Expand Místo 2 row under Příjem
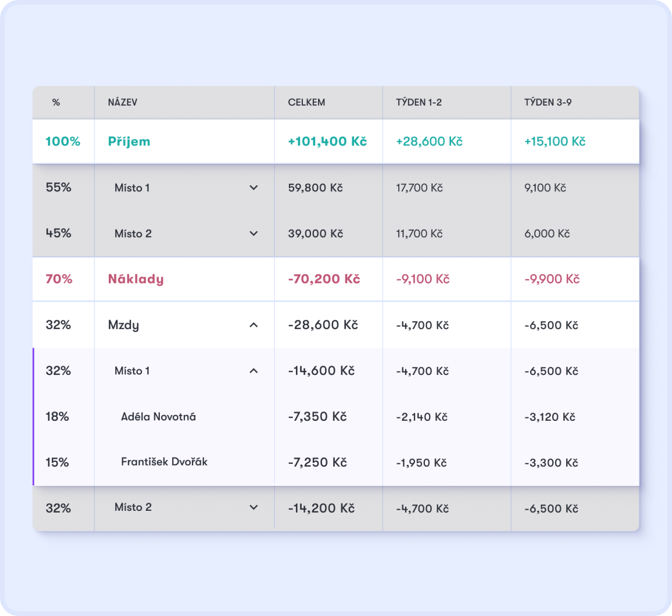 [x=253, y=234]
